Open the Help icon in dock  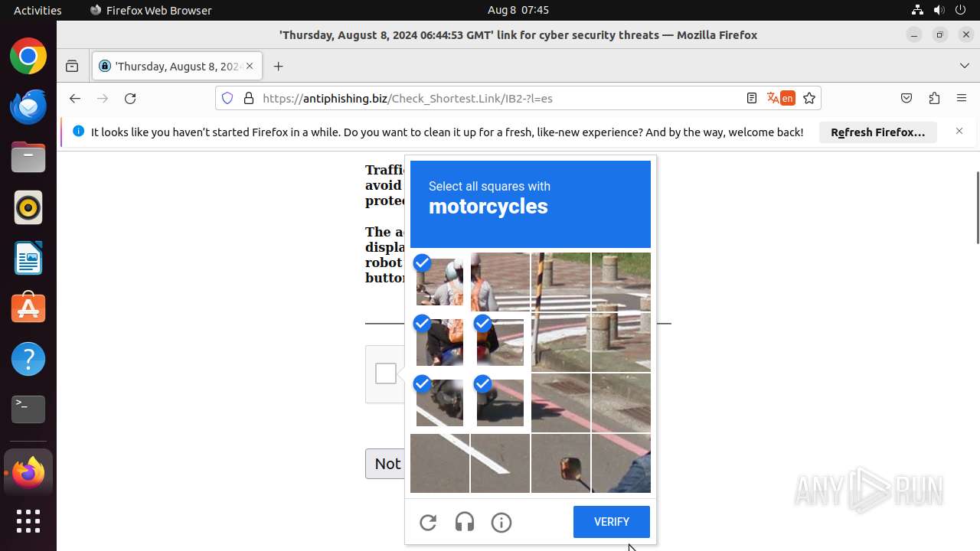pos(28,359)
